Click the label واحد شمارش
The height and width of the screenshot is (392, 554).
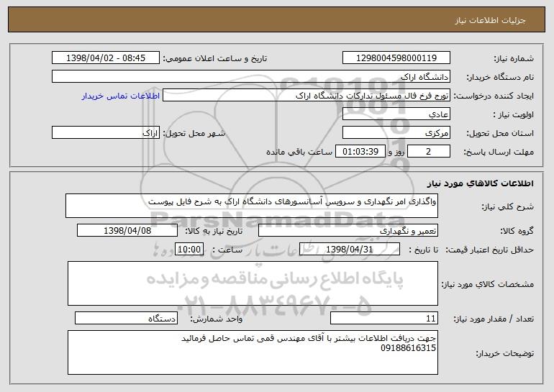217,319
